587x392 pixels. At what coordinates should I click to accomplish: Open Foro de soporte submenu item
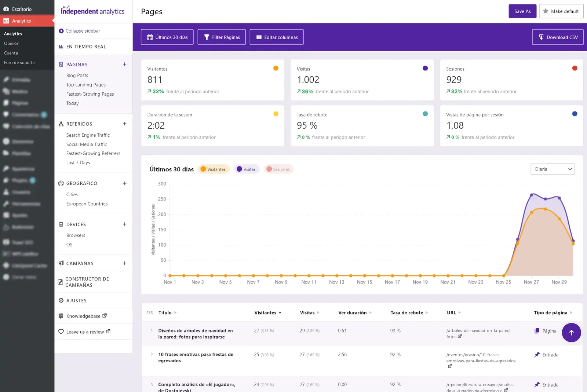19,62
